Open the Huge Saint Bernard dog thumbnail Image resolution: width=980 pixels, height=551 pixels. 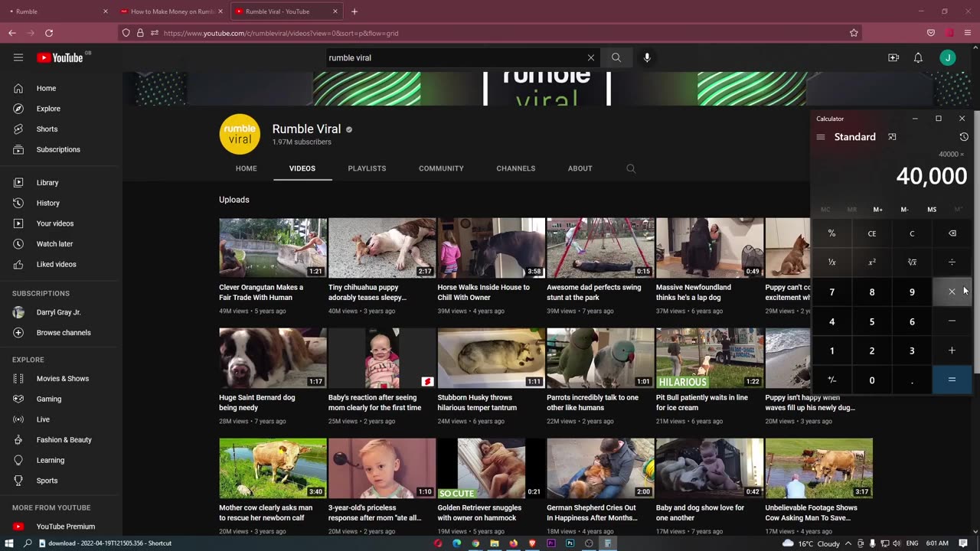click(273, 358)
